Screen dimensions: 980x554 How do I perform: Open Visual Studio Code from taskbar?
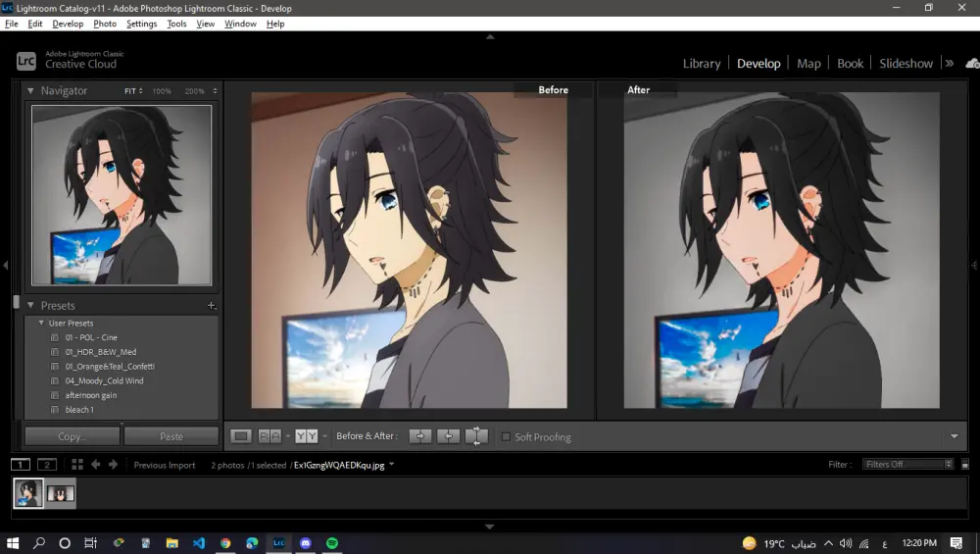coord(199,543)
